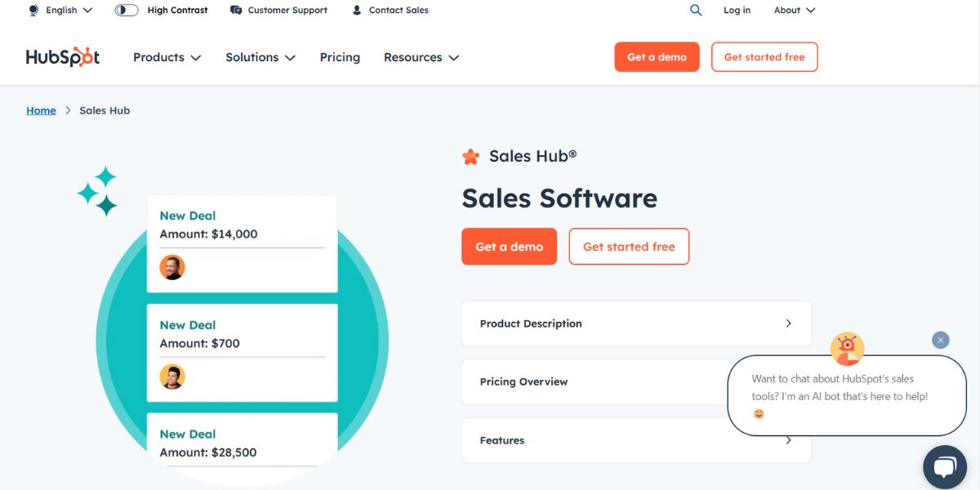Expand the Features section
This screenshot has height=490, width=980.
[636, 440]
